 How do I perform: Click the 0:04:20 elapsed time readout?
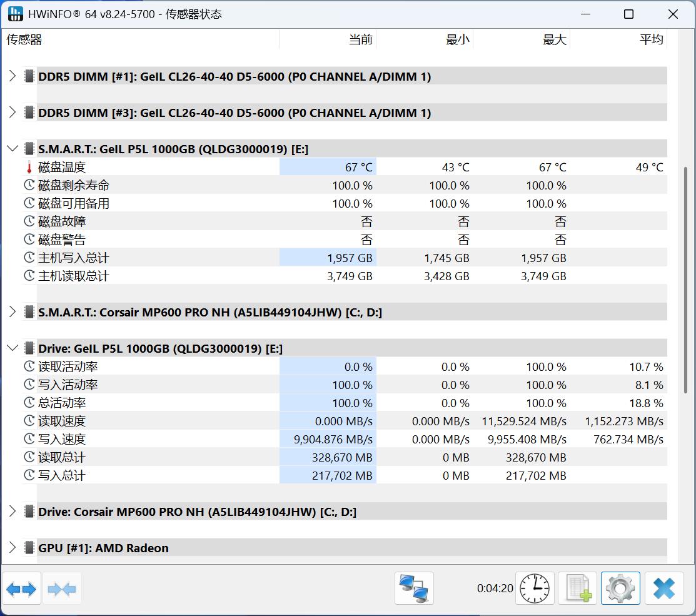495,588
